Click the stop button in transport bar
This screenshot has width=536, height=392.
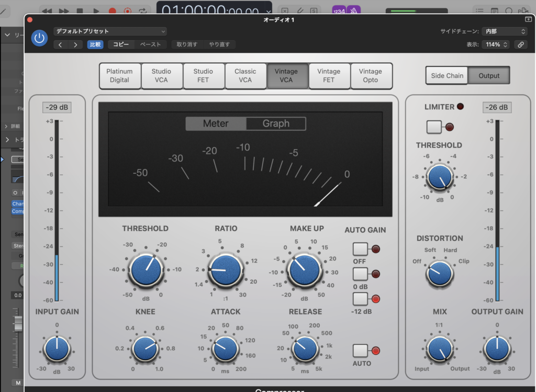80,10
